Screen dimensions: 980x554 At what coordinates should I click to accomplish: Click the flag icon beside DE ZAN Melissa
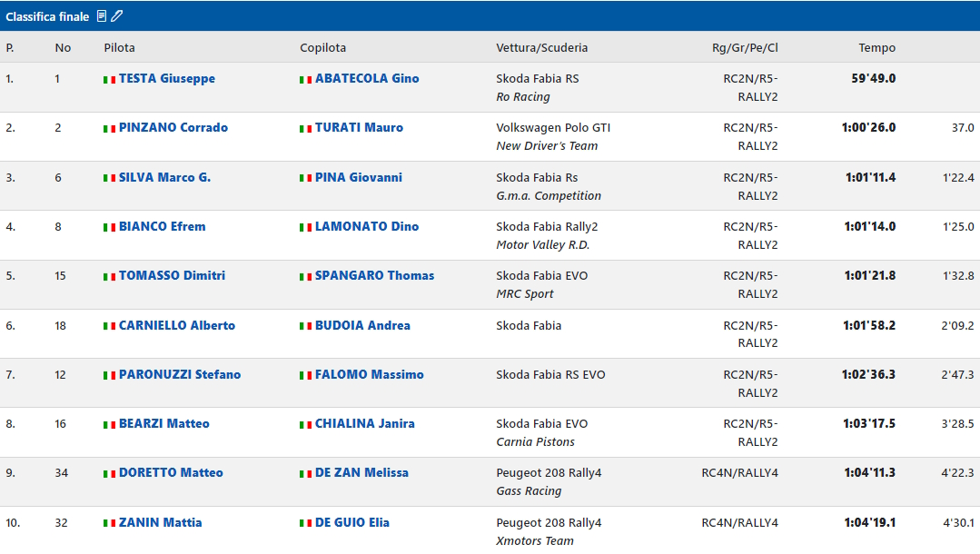tap(305, 473)
